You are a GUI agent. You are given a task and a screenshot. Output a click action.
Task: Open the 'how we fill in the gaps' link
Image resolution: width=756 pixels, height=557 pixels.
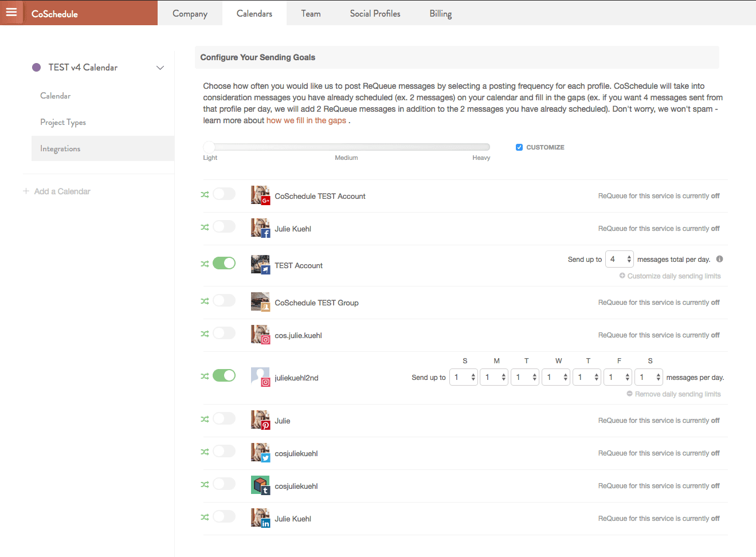click(307, 120)
